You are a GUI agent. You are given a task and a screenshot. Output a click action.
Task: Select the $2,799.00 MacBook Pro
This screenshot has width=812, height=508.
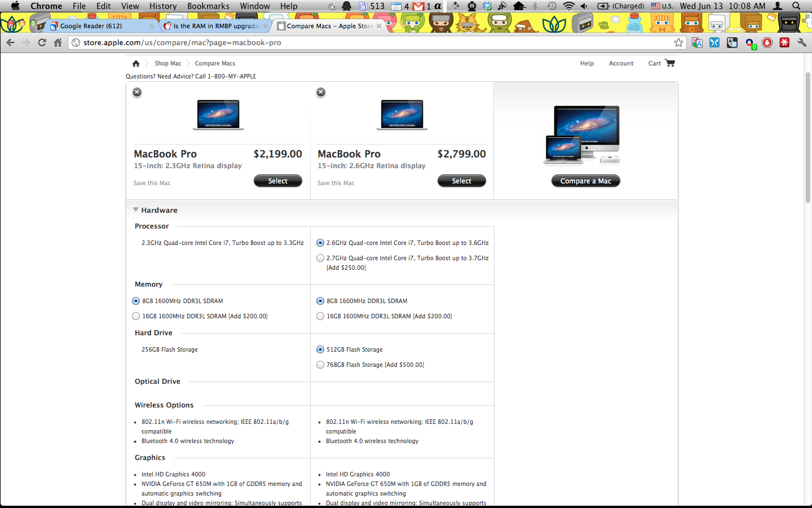tap(461, 181)
